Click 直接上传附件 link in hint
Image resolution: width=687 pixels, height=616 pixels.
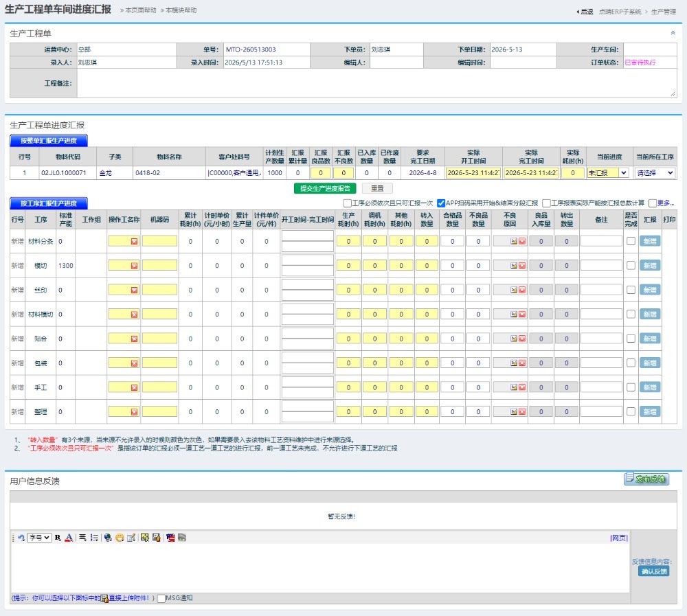tap(129, 598)
